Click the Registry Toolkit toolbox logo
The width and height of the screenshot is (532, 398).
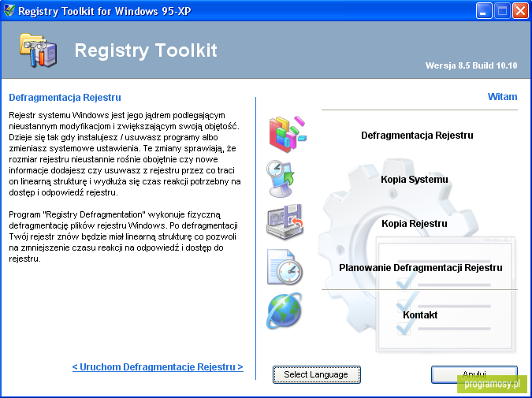tap(38, 50)
